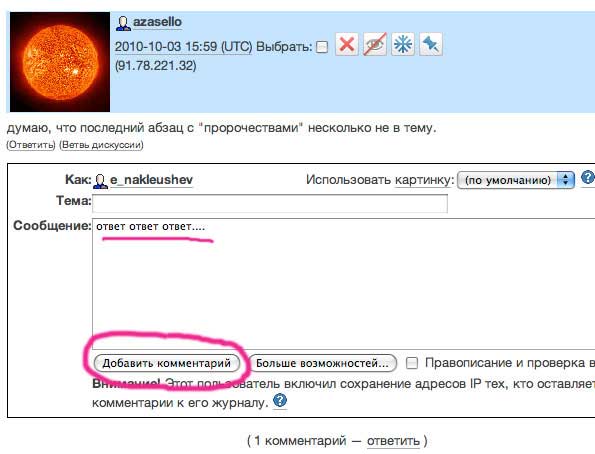Click the user head icon beside e_nakleushev
This screenshot has height=454, width=595.
point(100,181)
